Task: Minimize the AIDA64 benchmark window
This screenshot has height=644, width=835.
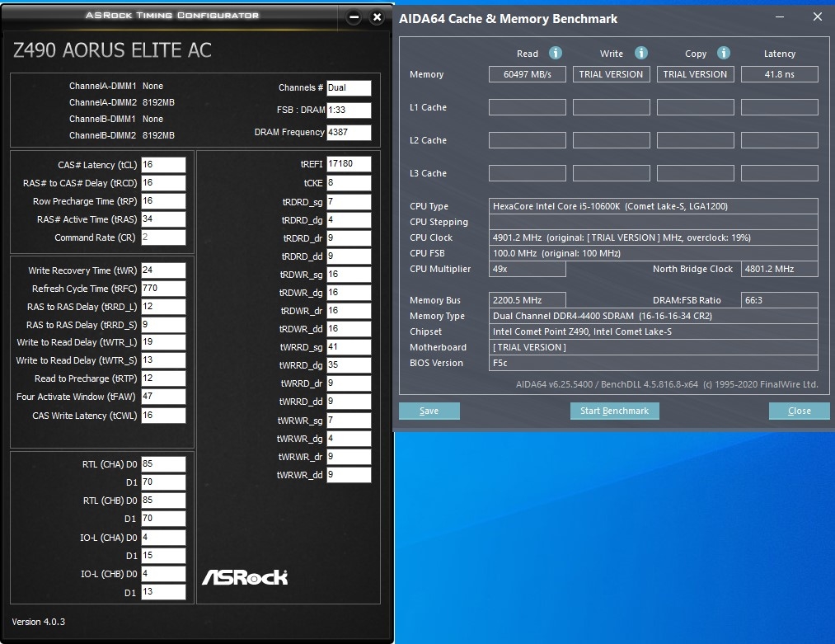Action: (780, 17)
